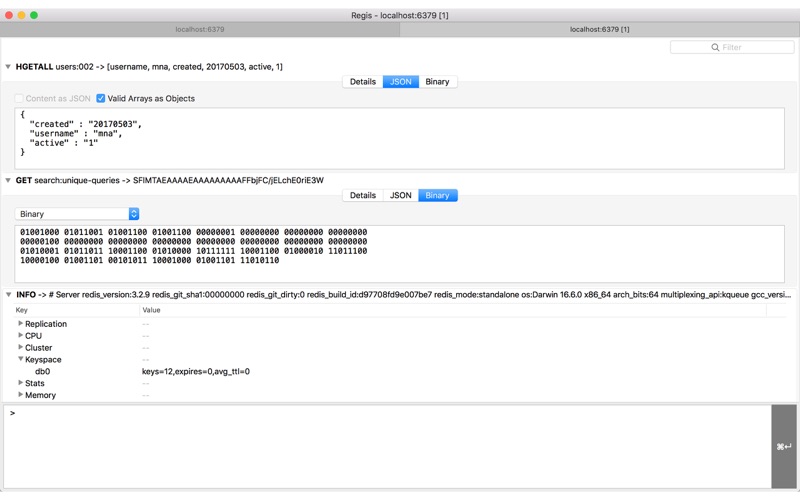
Task: Click the keys=12,expires=0,avg_ttl=0 value
Action: (x=196, y=371)
